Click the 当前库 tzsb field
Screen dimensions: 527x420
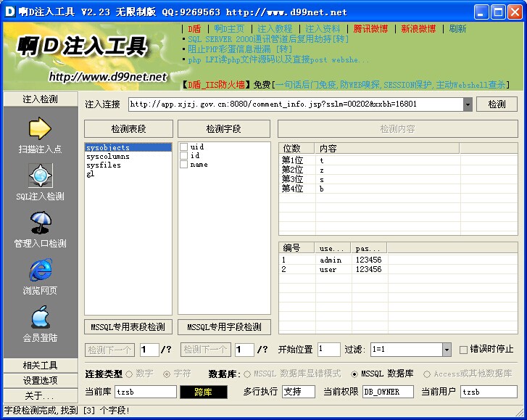point(146,392)
